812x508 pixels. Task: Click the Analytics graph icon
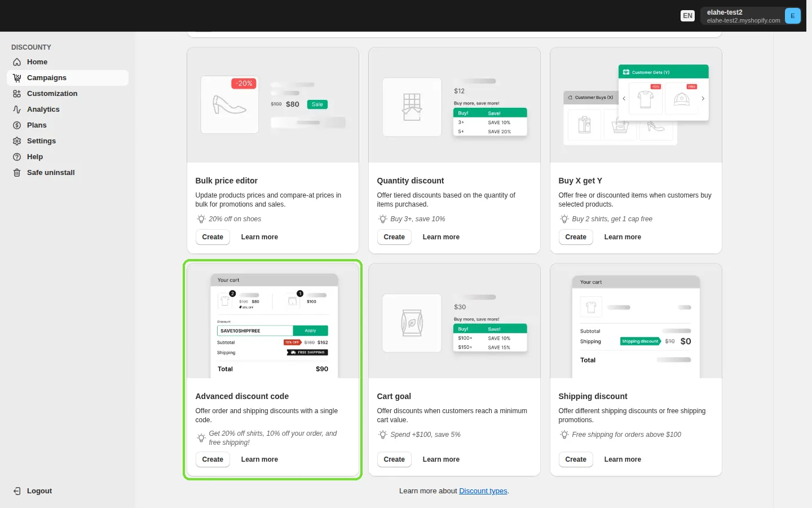click(17, 110)
